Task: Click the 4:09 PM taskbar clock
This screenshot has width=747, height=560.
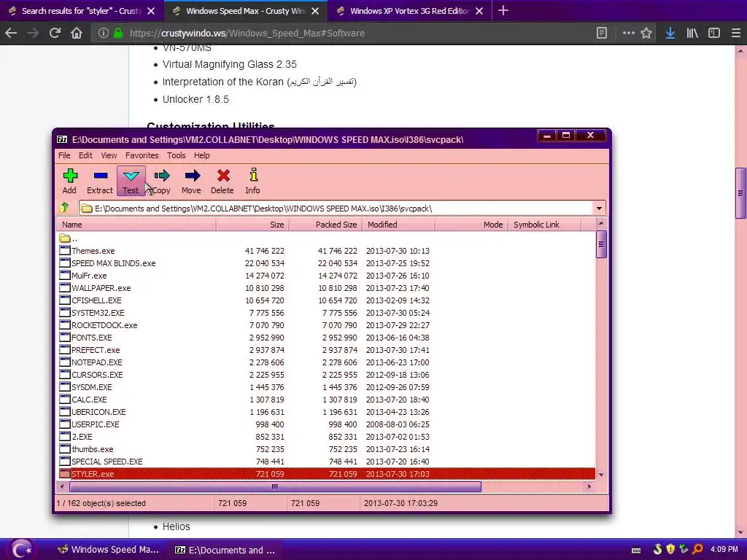Action: 724,550
